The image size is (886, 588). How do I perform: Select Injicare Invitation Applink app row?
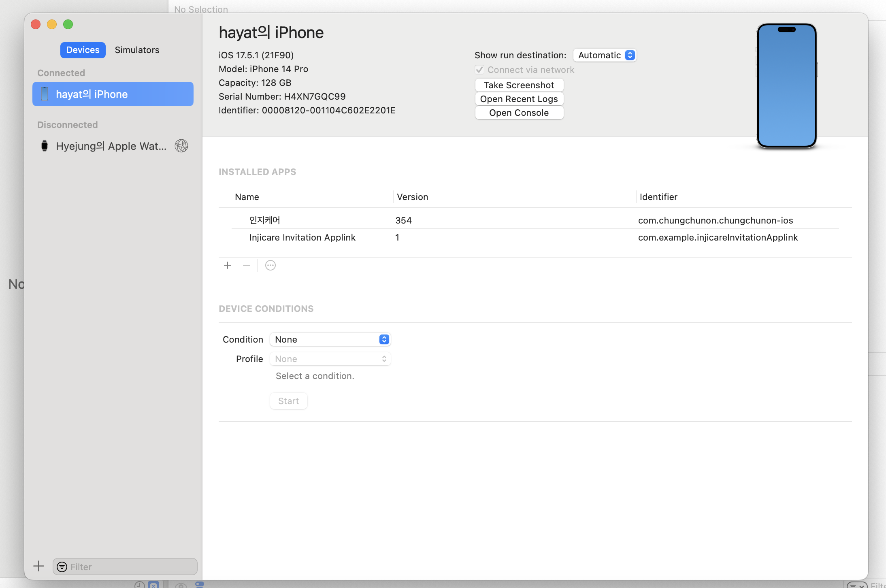pos(535,237)
